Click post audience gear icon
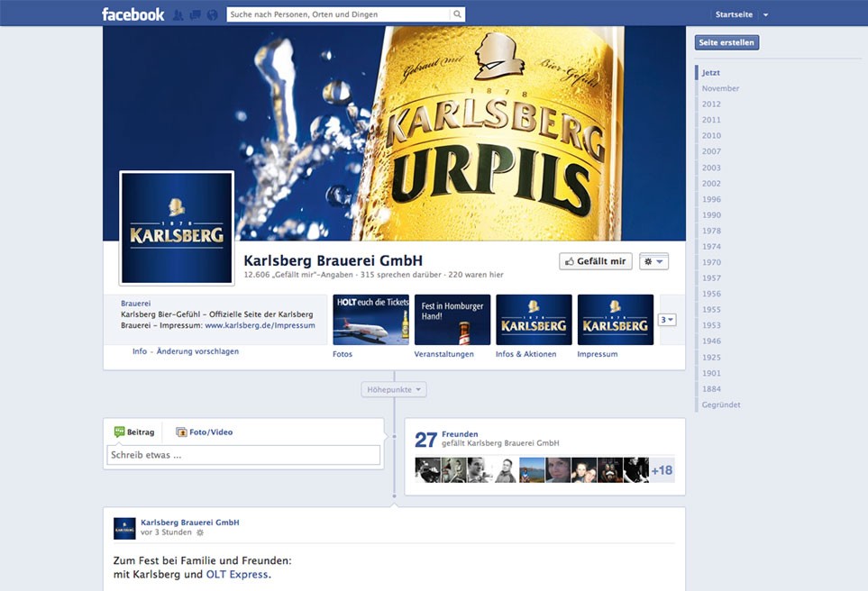Viewport: 868px width, 591px height. pyautogui.click(x=200, y=533)
